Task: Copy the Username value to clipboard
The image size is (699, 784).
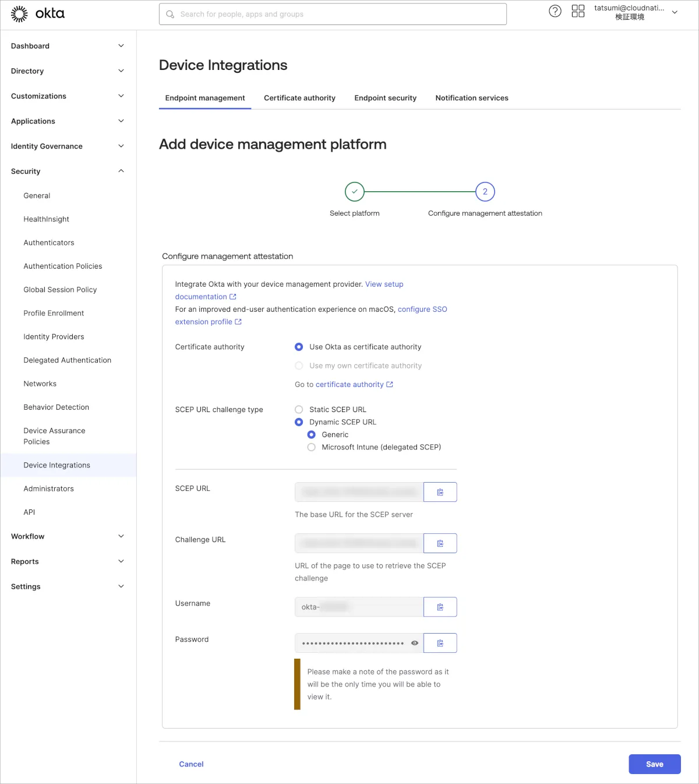Action: click(x=440, y=607)
